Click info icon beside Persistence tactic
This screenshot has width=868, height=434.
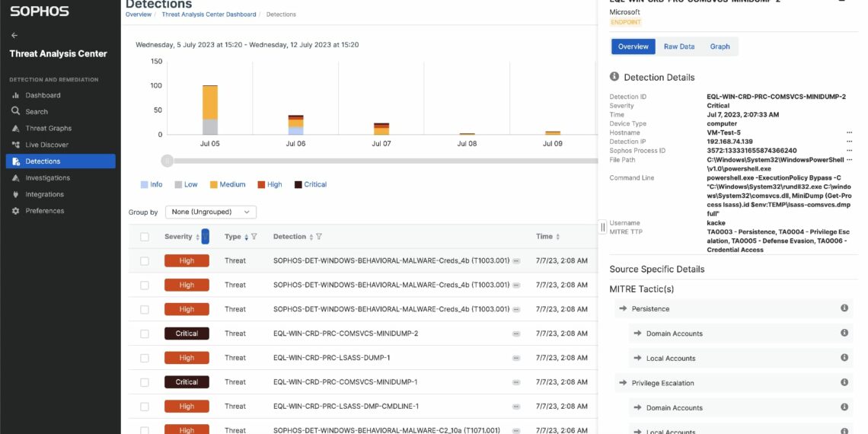point(844,308)
